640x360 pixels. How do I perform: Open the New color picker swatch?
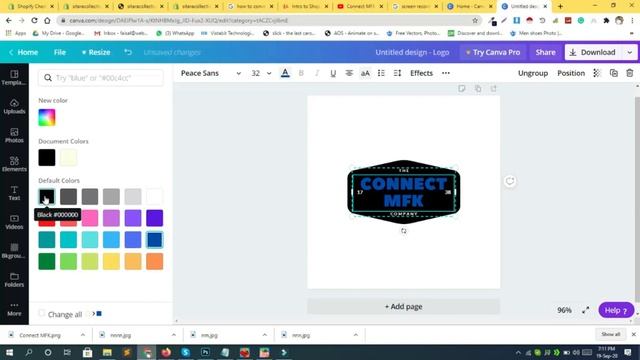click(47, 118)
